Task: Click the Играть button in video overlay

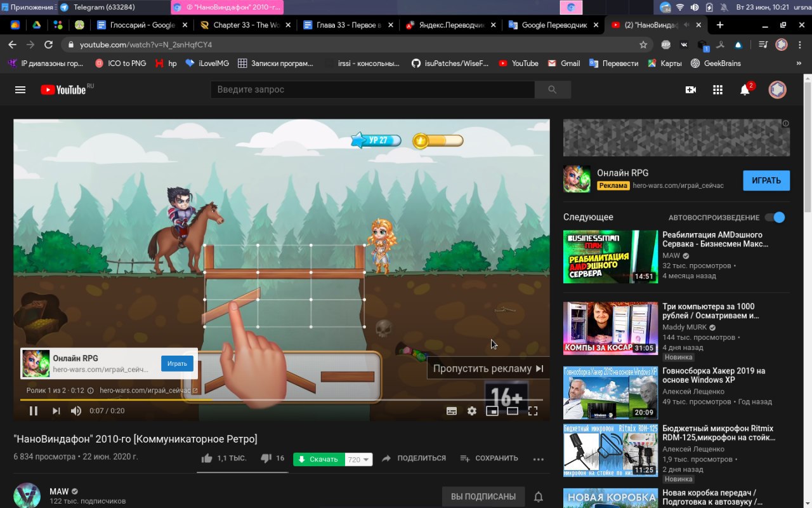Action: point(177,364)
